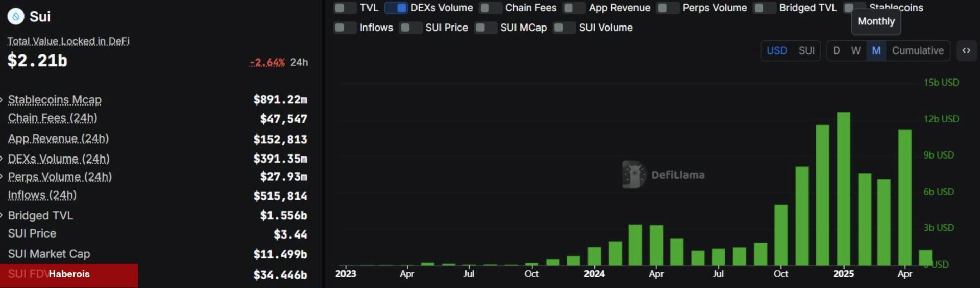This screenshot has height=288, width=980.
Task: Expand the DEXs Volume (24h) row
Action: point(2,159)
